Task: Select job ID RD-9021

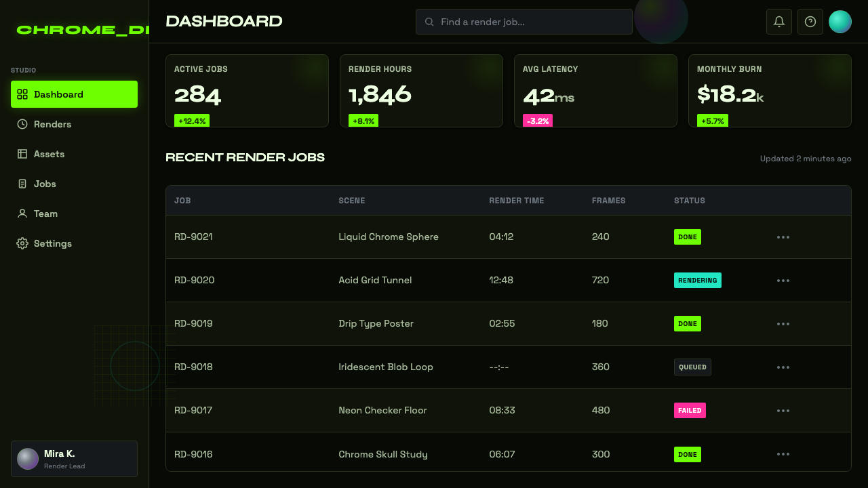Action: (x=193, y=237)
